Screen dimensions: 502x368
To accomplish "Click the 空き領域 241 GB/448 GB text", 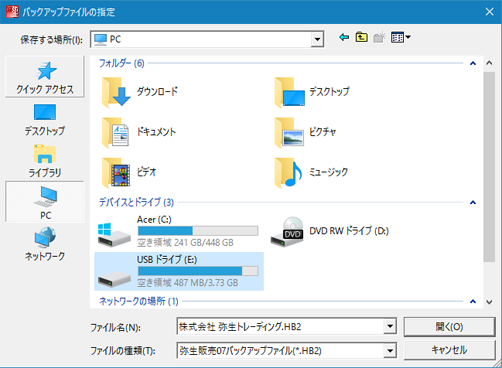I will [x=185, y=243].
